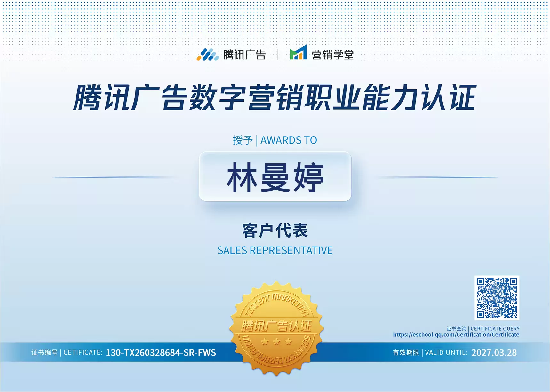550x392 pixels.
Task: Click the Marketing Academy M logo icon
Action: pyautogui.click(x=298, y=52)
